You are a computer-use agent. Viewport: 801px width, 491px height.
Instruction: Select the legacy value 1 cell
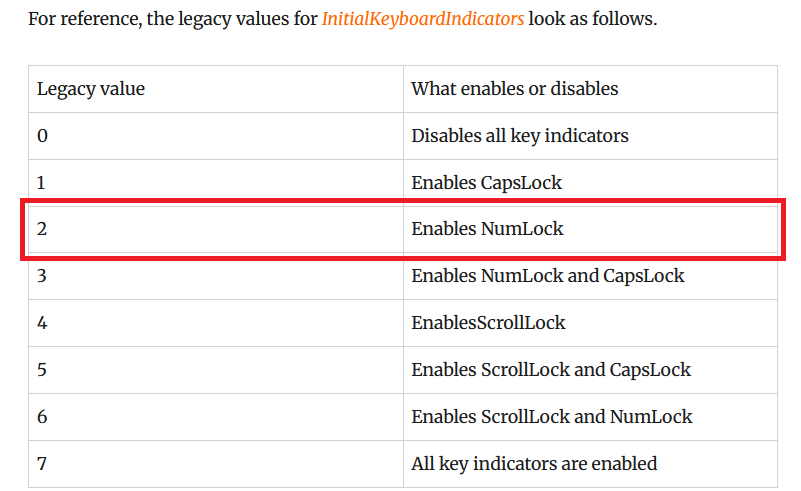(216, 182)
